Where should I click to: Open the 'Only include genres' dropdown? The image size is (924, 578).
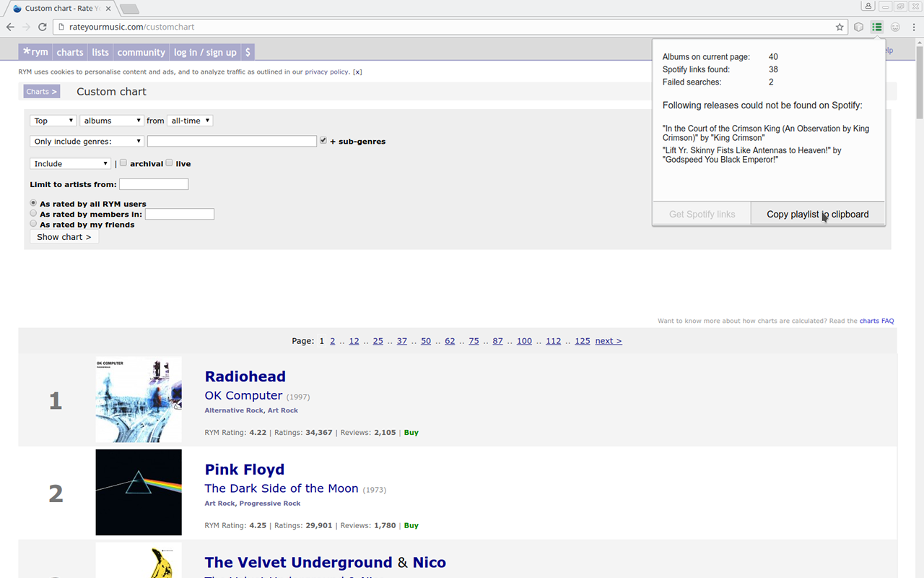87,142
